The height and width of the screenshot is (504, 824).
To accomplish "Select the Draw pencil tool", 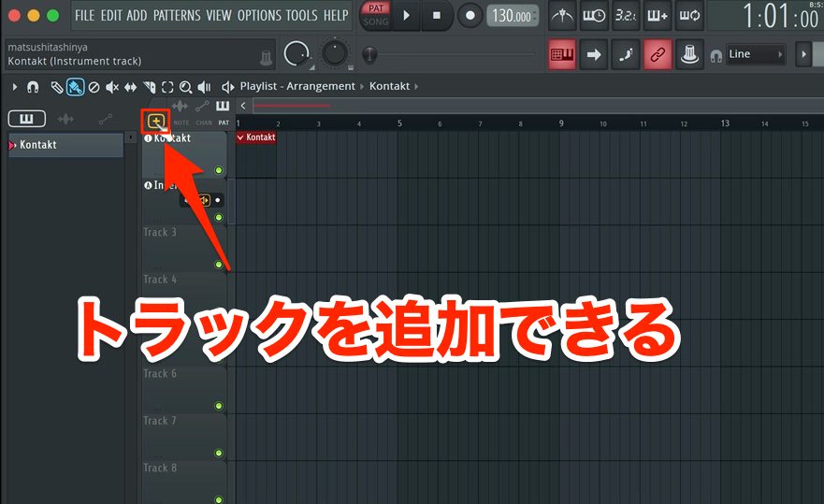I will (57, 87).
